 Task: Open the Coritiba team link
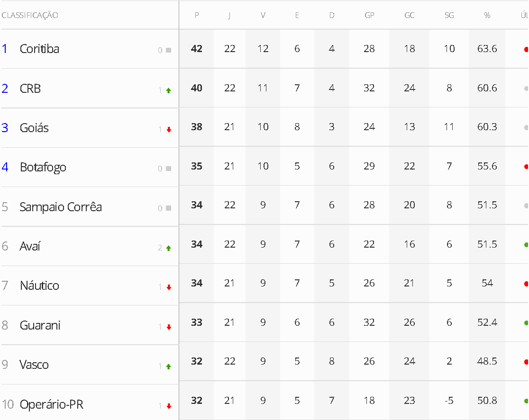click(x=39, y=49)
